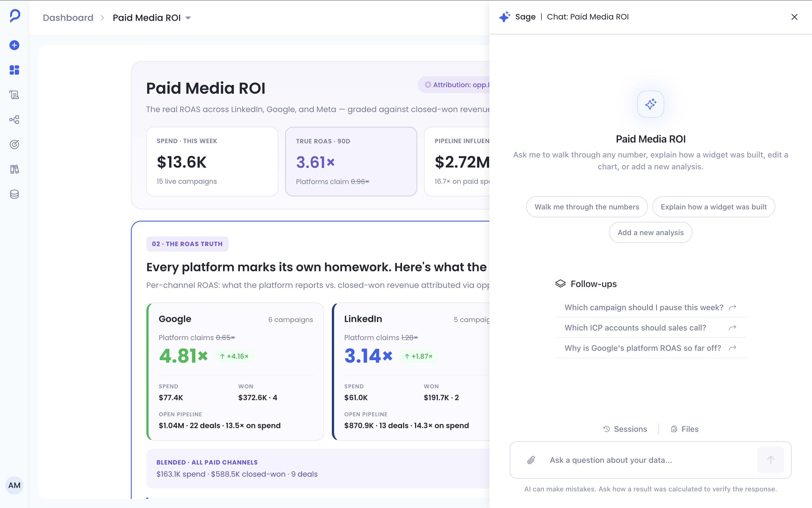Click the $61.0K LinkedIn spend value
The image size is (812, 508).
point(356,397)
